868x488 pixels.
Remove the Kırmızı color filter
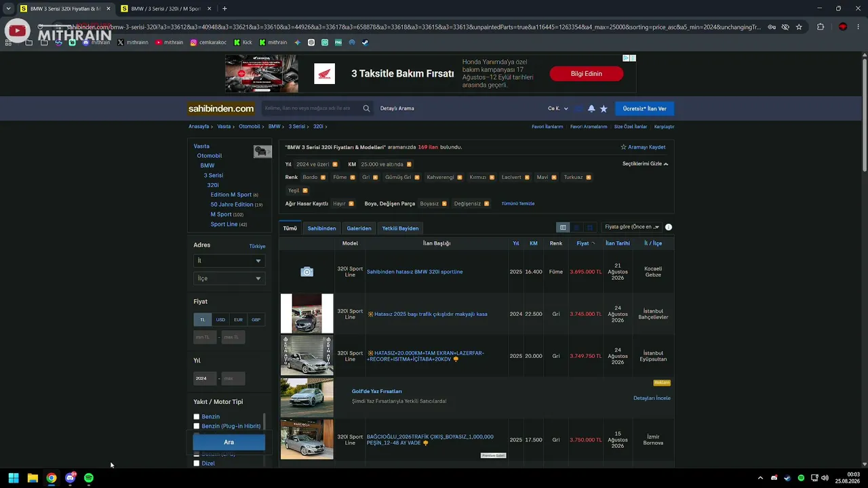(492, 178)
